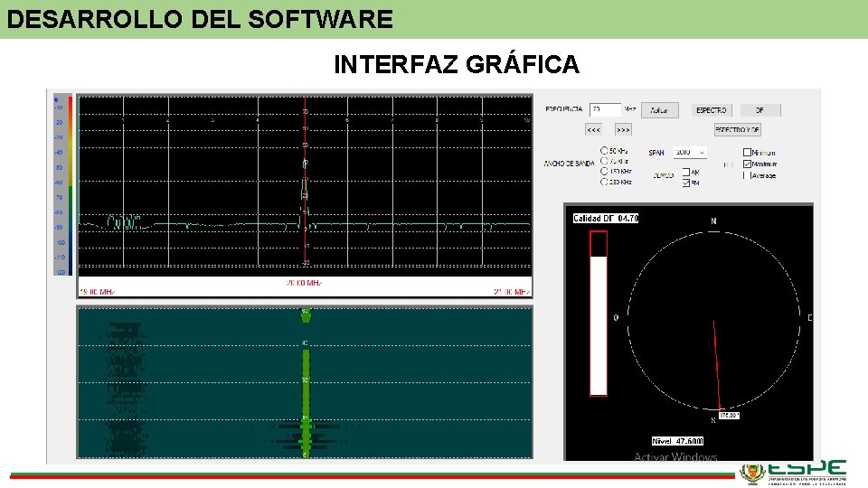Click the O marker on compass

tap(616, 317)
